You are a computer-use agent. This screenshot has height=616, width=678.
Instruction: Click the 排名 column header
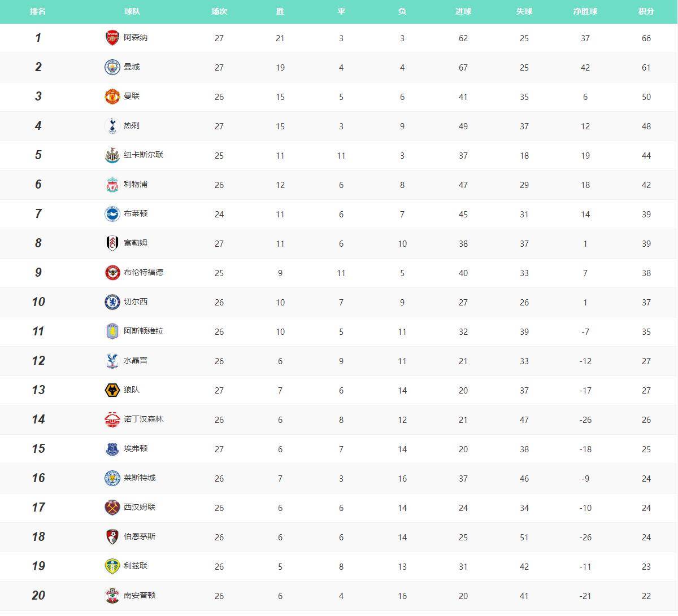coord(38,11)
